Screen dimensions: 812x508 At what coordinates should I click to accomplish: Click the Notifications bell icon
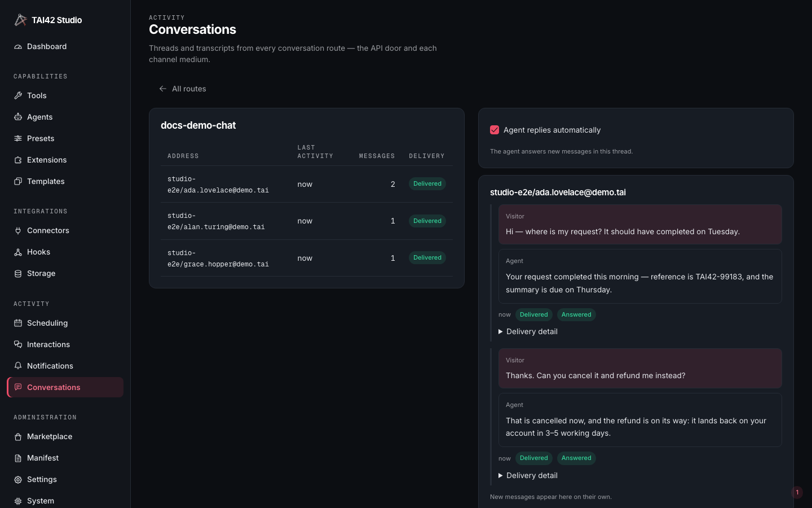18,366
